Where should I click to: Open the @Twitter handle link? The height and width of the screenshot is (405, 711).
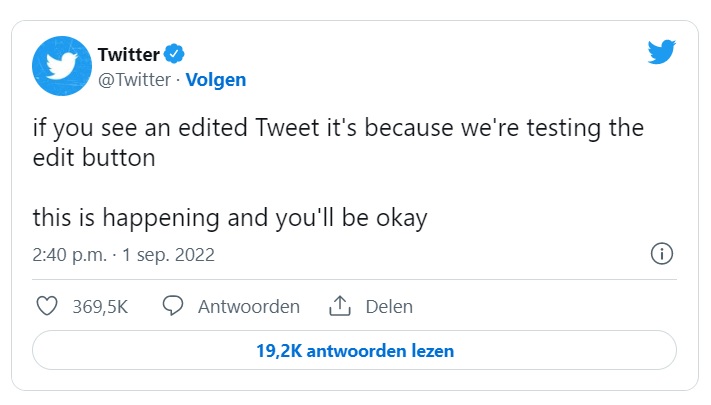coord(134,80)
